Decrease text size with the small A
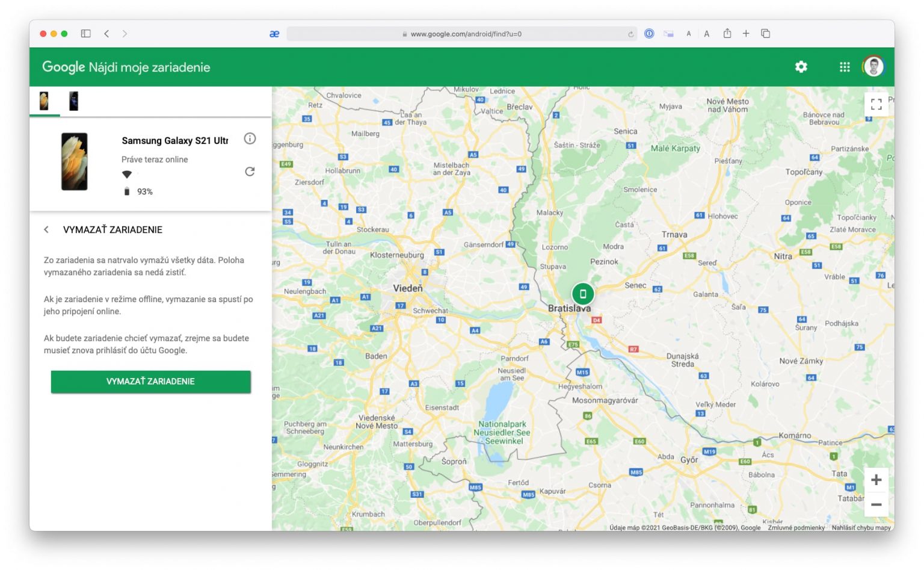This screenshot has height=570, width=924. [689, 34]
